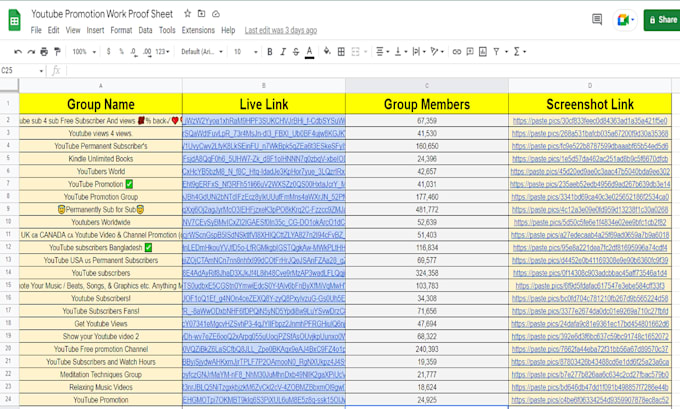Toggle strikethrough formatting

pyautogui.click(x=296, y=52)
